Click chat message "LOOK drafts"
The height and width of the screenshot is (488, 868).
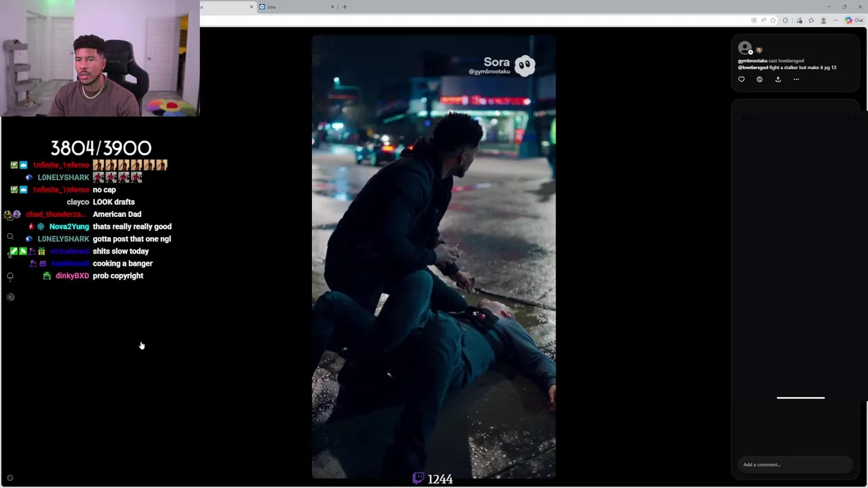point(113,202)
